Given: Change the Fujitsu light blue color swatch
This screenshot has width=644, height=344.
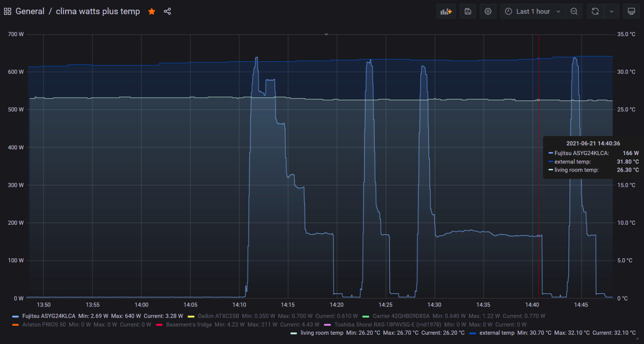Looking at the screenshot, I should pyautogui.click(x=15, y=316).
